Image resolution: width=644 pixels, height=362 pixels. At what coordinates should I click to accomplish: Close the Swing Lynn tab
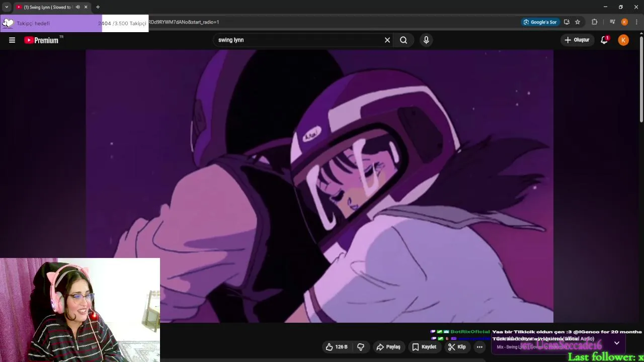pos(86,7)
